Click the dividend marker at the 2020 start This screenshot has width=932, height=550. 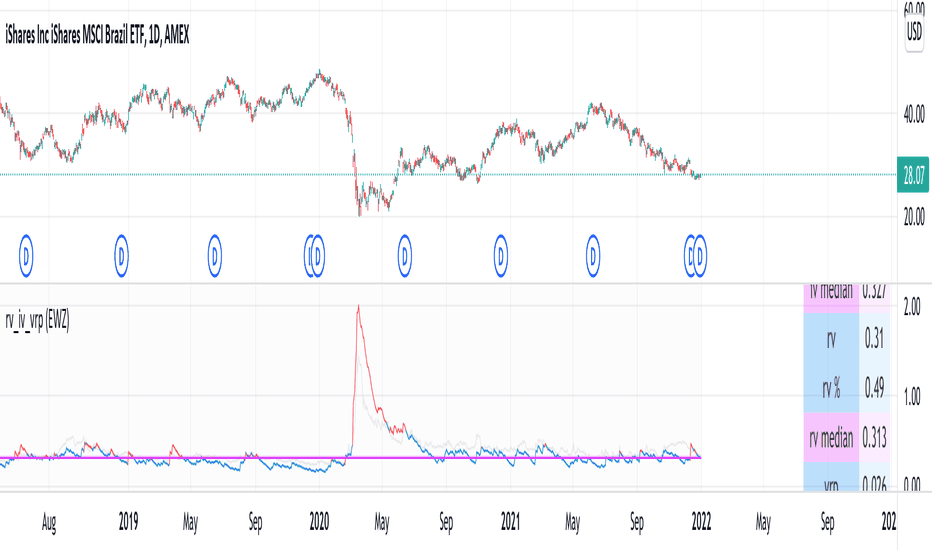[x=317, y=256]
